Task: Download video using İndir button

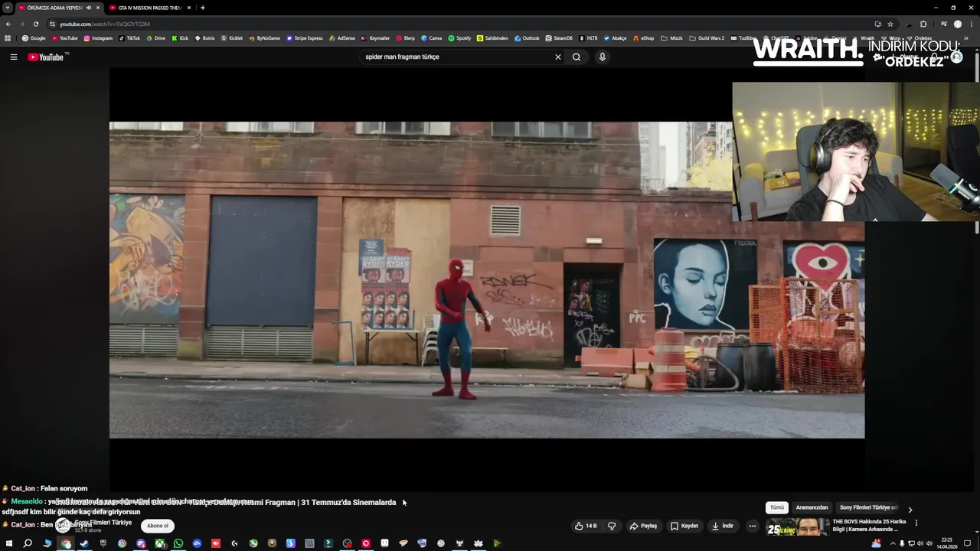Action: 723,526
